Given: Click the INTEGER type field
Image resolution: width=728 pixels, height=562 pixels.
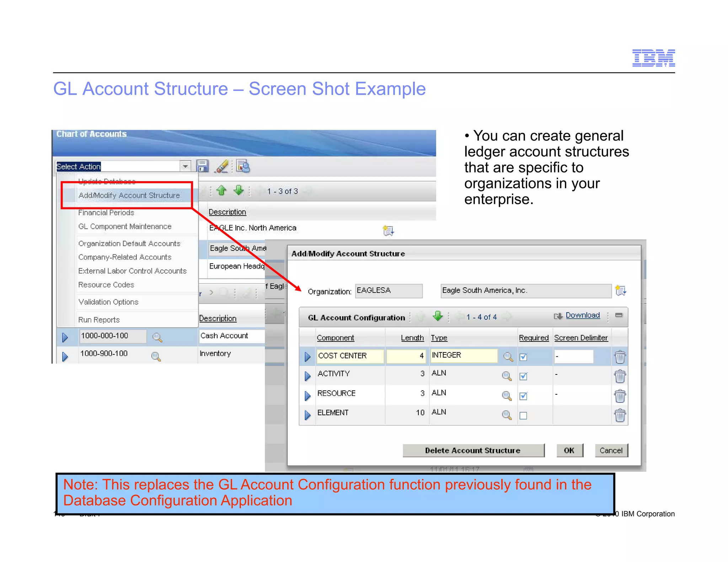Looking at the screenshot, I should click(464, 355).
